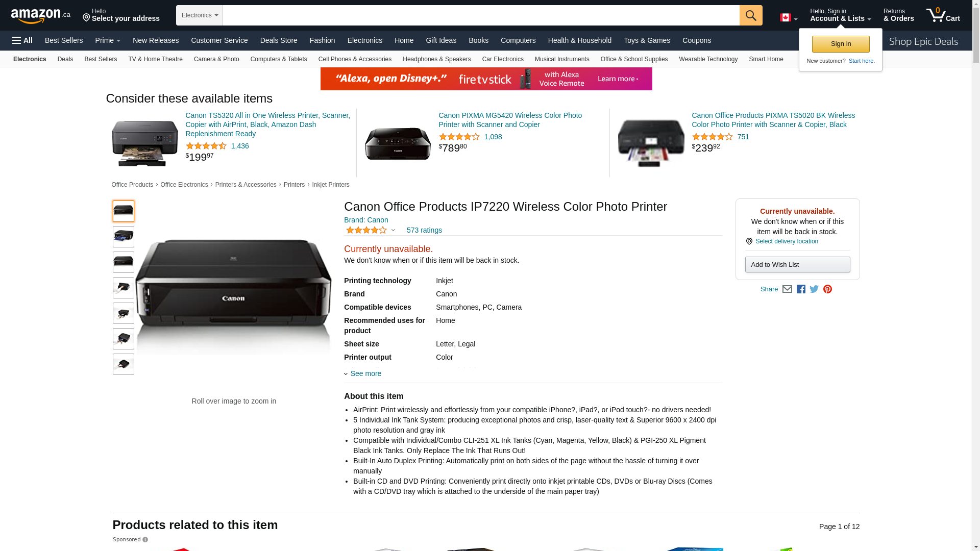Open the Electronics search category dropdown
Screen dimensions: 980x551
200,15
